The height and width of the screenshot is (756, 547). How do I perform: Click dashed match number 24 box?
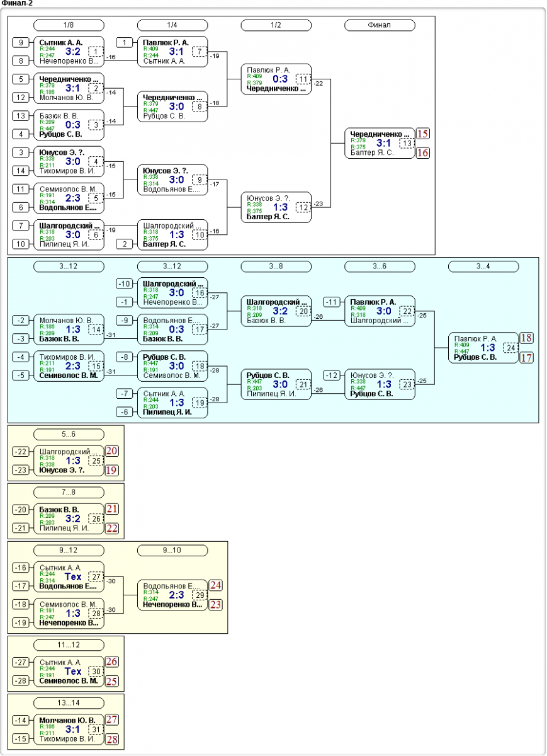510,348
